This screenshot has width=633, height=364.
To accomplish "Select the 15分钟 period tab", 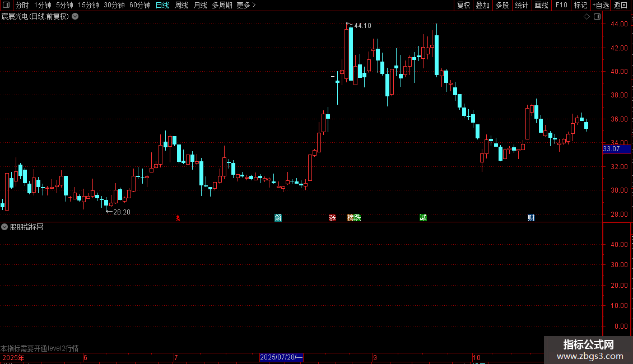I will point(89,5).
